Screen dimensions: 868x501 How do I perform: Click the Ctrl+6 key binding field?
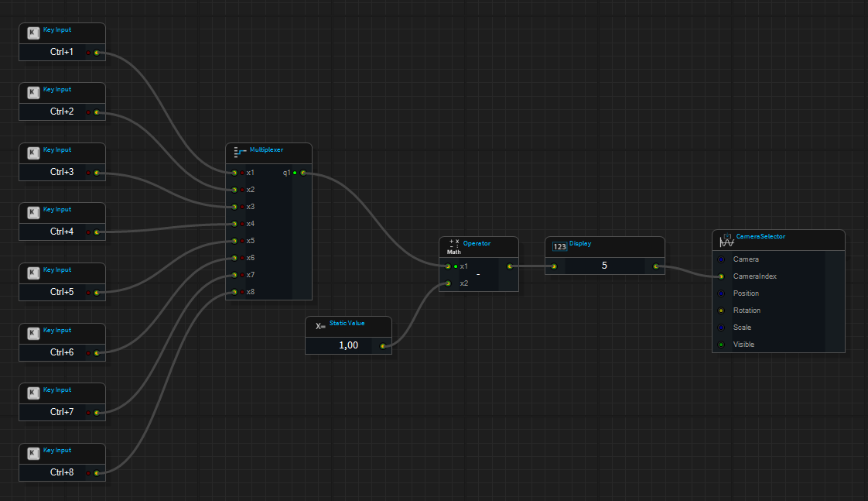click(x=62, y=352)
